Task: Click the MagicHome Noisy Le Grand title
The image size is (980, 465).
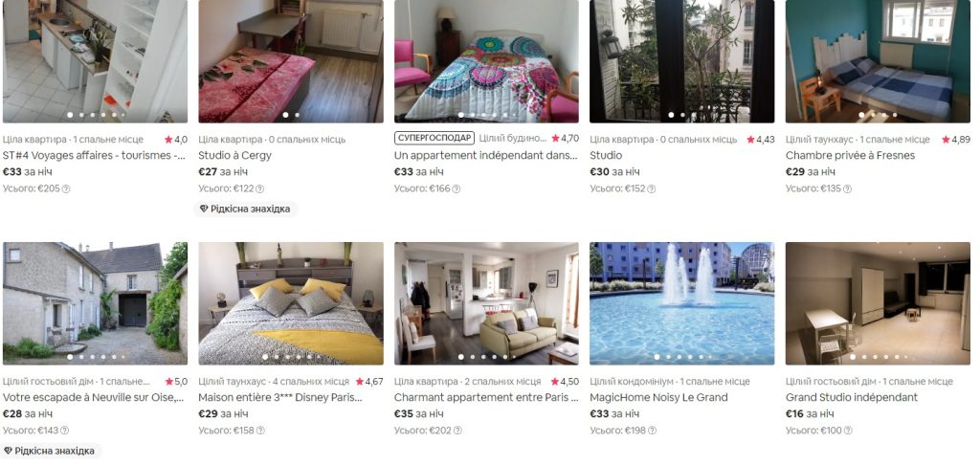Action: click(x=658, y=397)
